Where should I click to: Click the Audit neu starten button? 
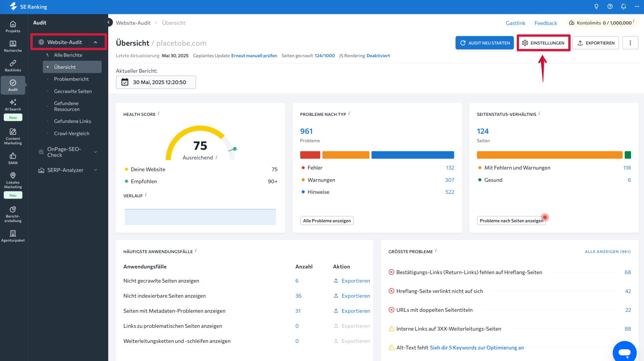[x=484, y=43]
